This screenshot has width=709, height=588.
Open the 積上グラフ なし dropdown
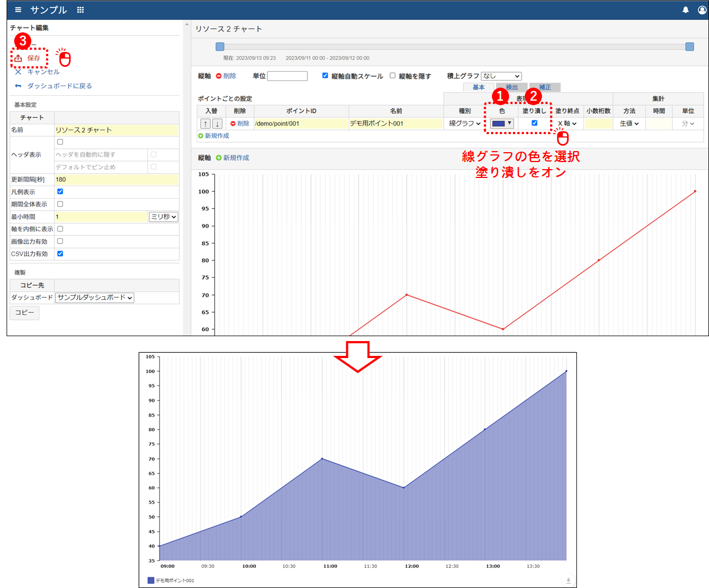tap(501, 76)
